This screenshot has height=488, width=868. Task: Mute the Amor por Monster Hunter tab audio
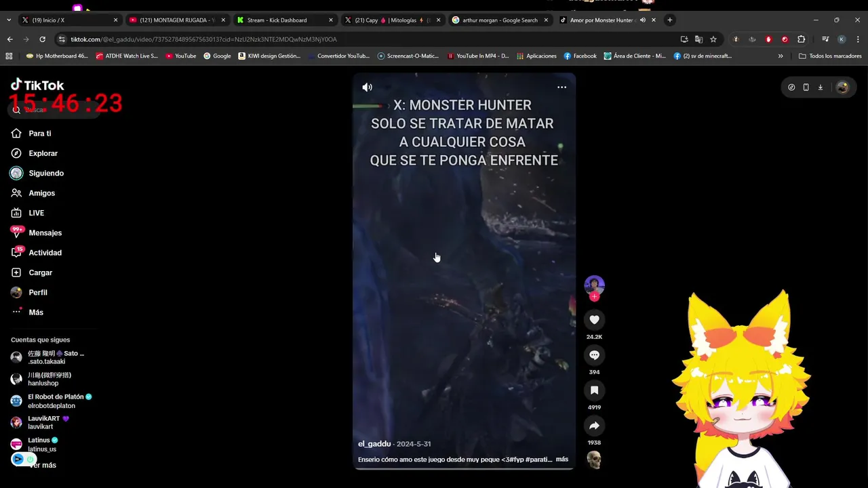point(643,20)
